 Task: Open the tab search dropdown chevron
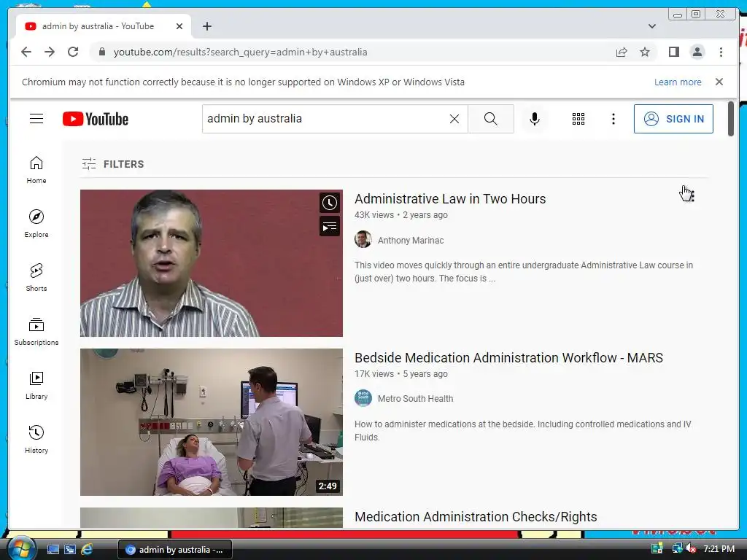point(651,26)
